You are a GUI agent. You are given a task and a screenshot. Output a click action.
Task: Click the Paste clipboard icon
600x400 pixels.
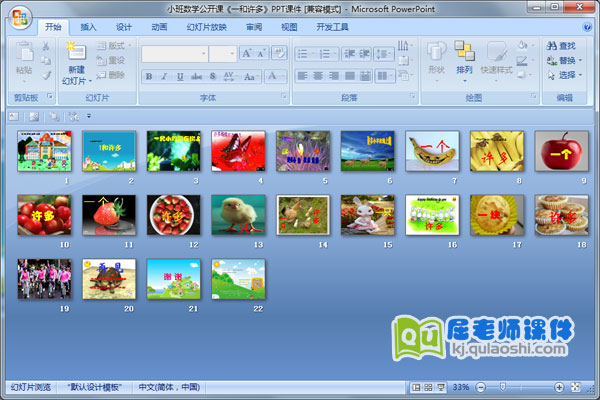click(x=24, y=52)
